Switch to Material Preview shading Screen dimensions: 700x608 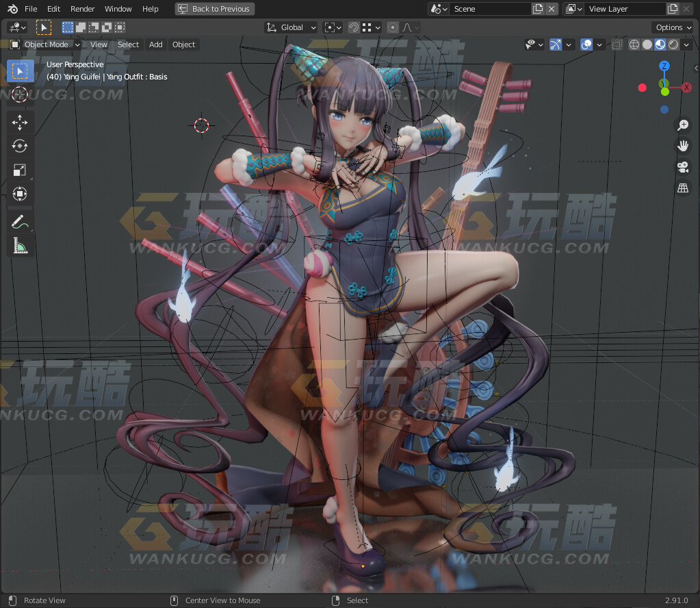(x=660, y=45)
